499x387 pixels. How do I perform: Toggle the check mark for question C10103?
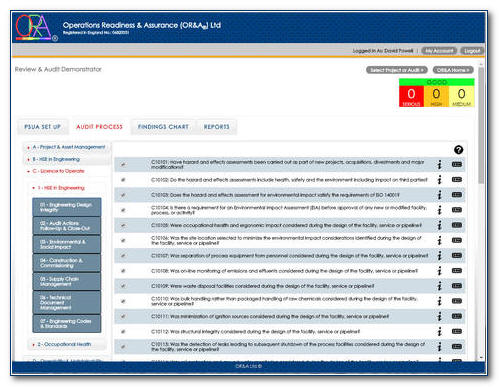[123, 195]
